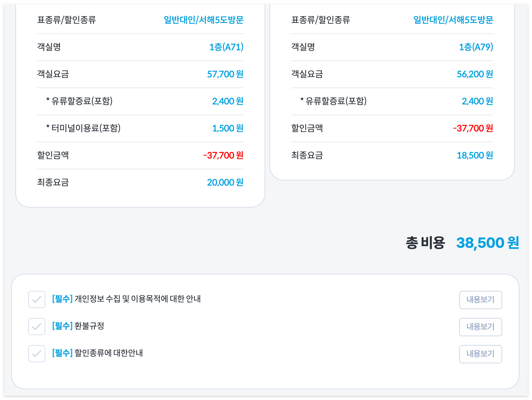Click the 2,400 원 fuel surcharge on left card
Viewport: 532px width, 400px height.
(x=228, y=101)
